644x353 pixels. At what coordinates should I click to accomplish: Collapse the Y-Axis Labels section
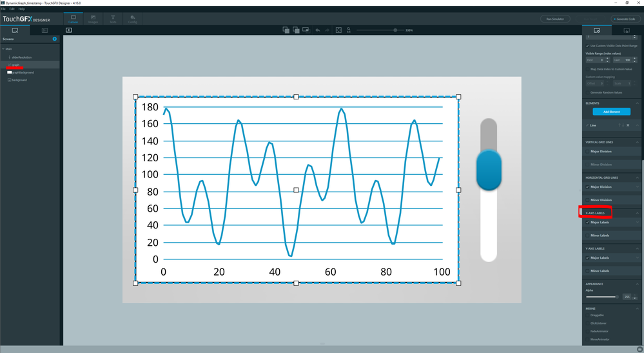(x=638, y=248)
